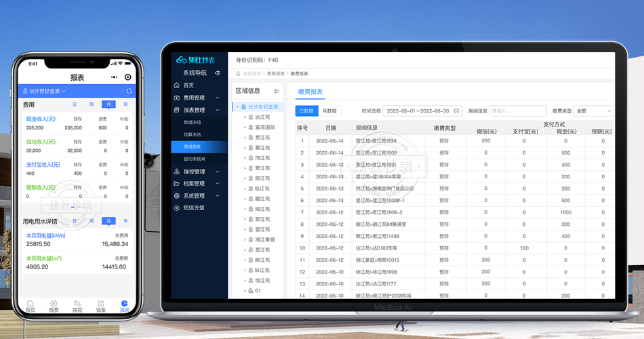Open the 缴费类型 dropdown
644x339 pixels.
click(593, 111)
